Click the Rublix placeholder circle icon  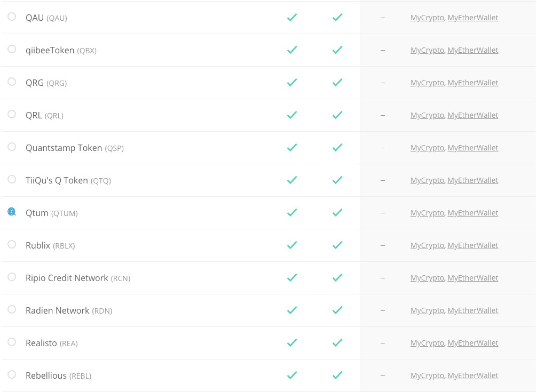point(12,244)
